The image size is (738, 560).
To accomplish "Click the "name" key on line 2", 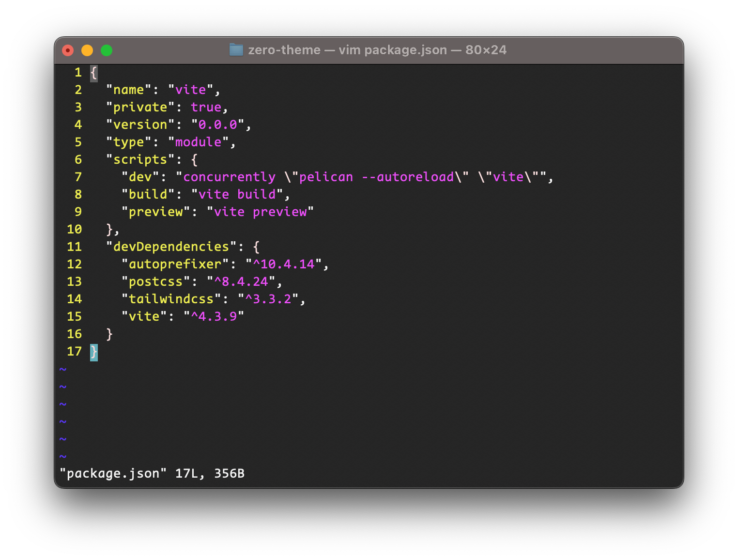I will 128,90.
